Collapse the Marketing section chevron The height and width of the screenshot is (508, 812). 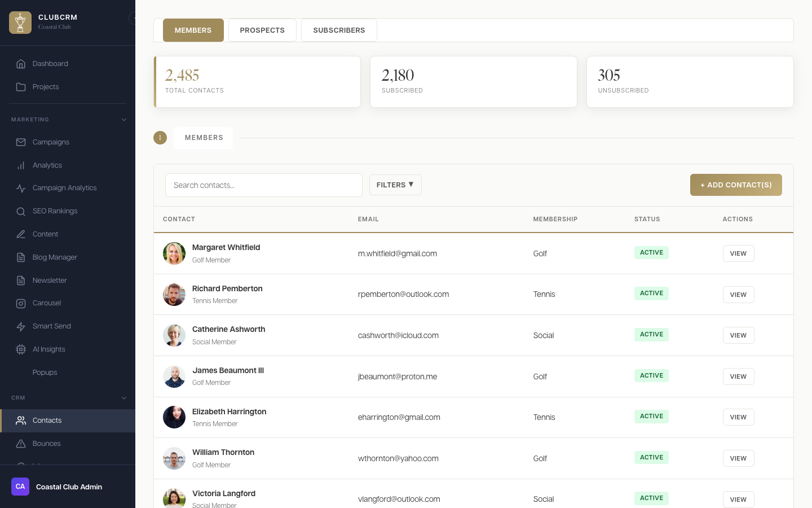[124, 120]
